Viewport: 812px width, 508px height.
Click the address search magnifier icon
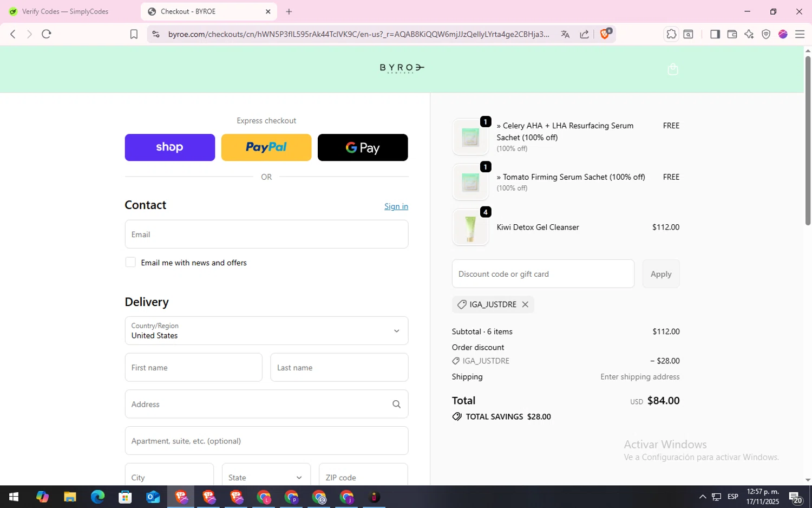(396, 404)
